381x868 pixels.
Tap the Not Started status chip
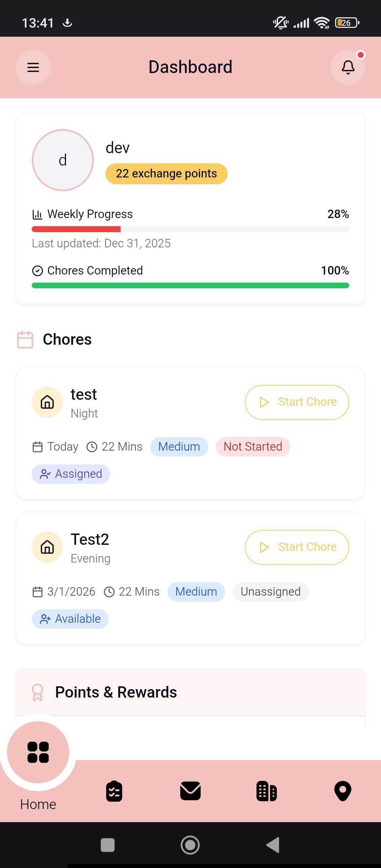[x=253, y=447]
